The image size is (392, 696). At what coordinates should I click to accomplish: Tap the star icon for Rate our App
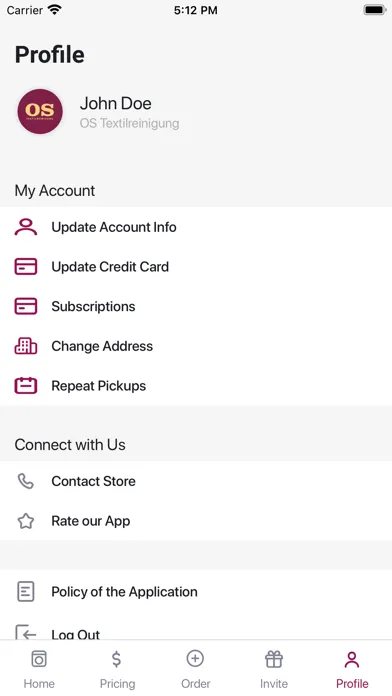pyautogui.click(x=26, y=521)
